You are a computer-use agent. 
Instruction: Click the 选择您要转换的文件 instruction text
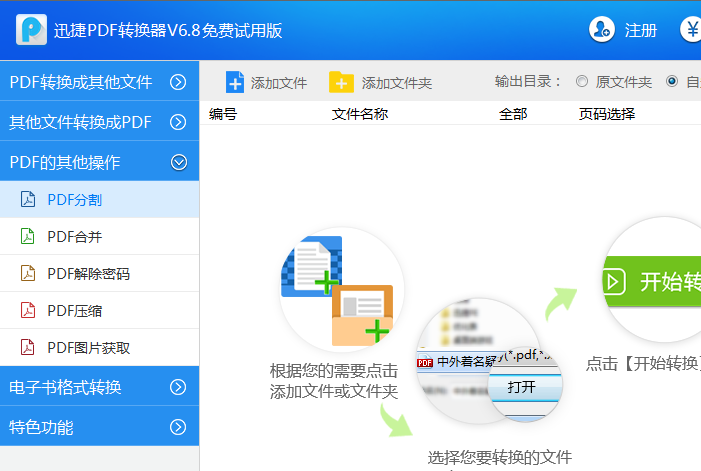click(499, 458)
